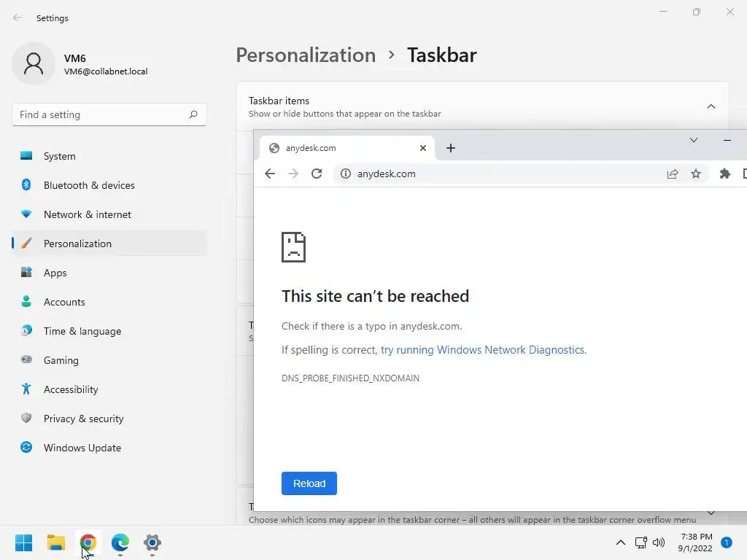The height and width of the screenshot is (560, 747).
Task: View site information icon in address bar
Action: [x=345, y=174]
